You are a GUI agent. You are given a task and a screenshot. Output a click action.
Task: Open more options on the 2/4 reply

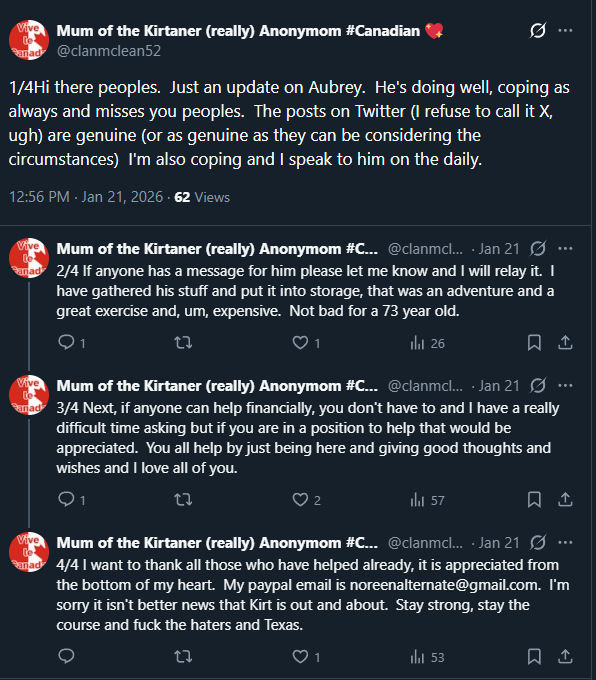click(565, 248)
